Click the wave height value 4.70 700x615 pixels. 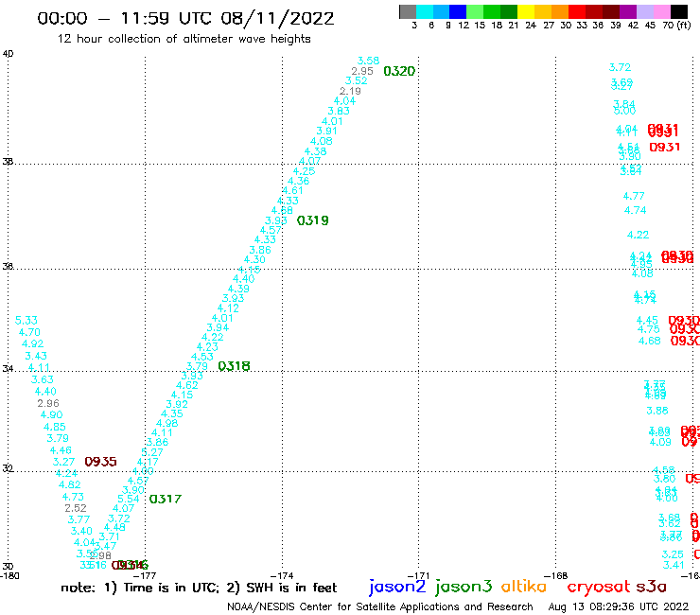pos(29,332)
